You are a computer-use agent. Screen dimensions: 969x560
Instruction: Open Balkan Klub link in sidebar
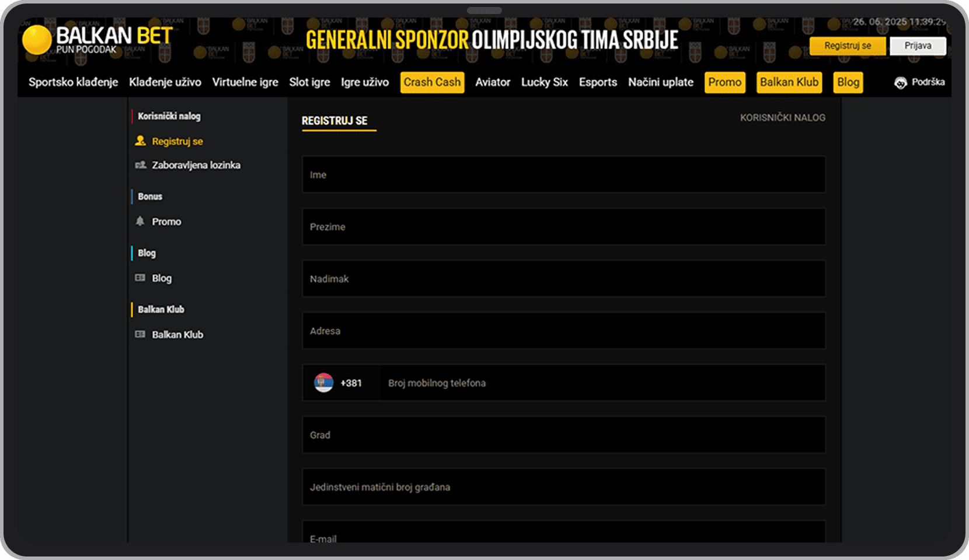177,335
